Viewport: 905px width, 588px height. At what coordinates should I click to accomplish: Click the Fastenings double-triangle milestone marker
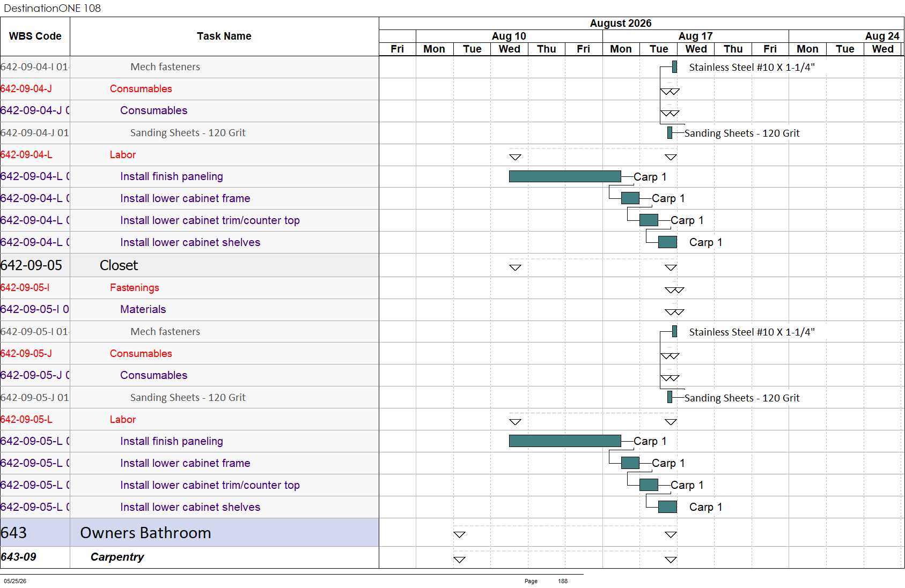[x=674, y=290]
